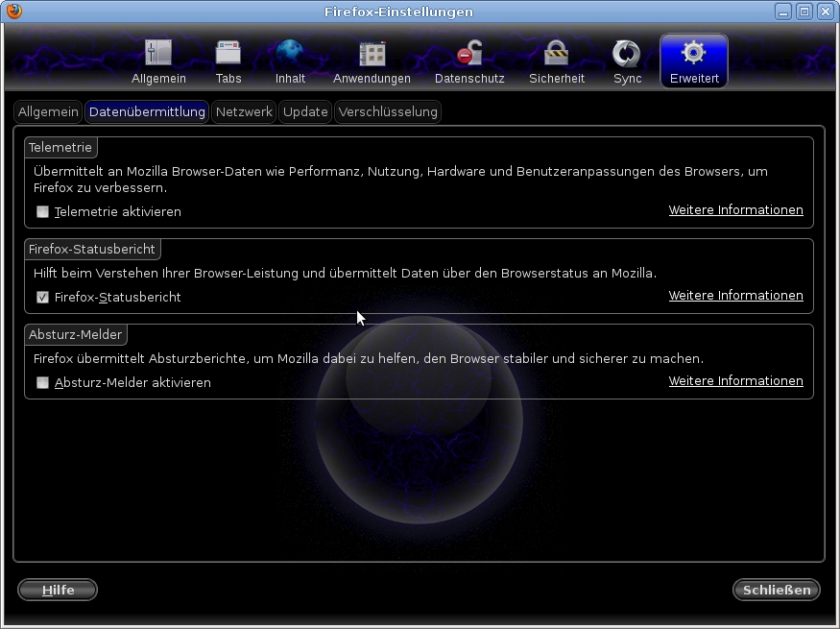The height and width of the screenshot is (629, 840).
Task: Click the Hilfe button
Action: click(58, 590)
